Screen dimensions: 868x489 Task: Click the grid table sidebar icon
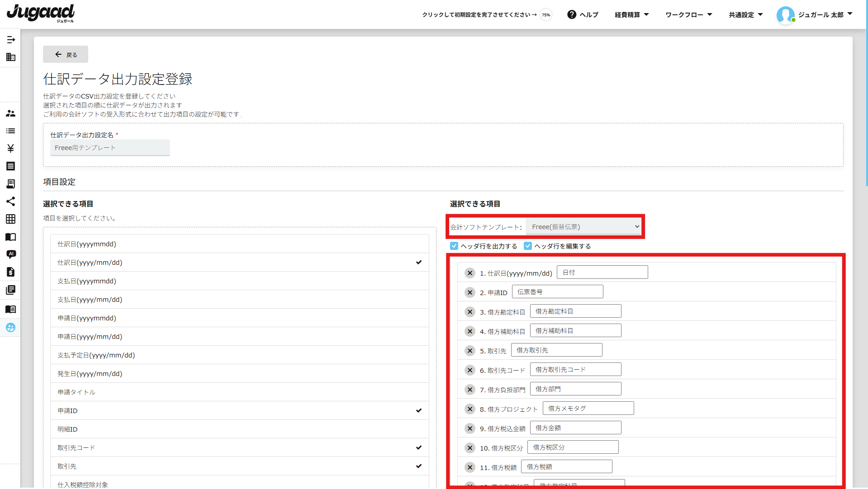click(11, 219)
